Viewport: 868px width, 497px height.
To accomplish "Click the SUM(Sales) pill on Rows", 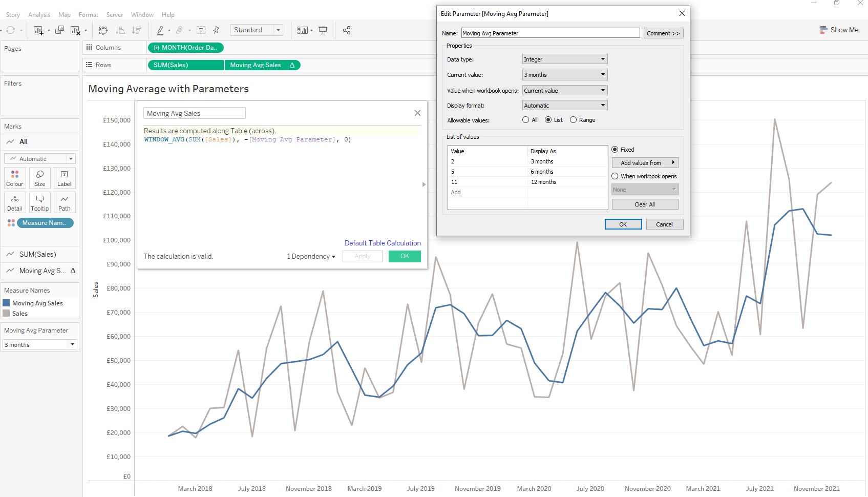I will pyautogui.click(x=185, y=65).
